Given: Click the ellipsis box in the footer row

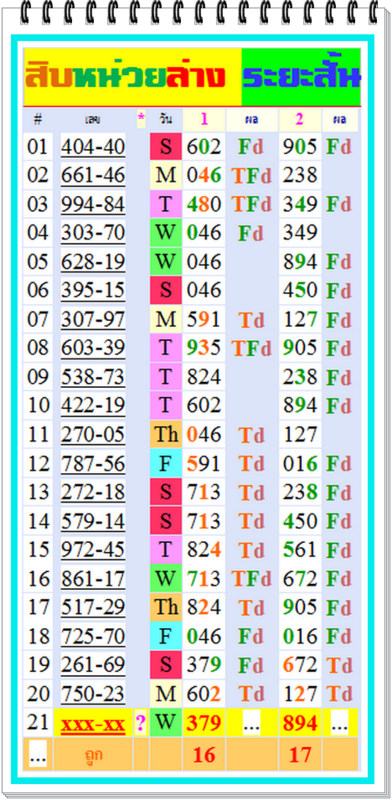Looking at the screenshot, I should pyautogui.click(x=38, y=754).
